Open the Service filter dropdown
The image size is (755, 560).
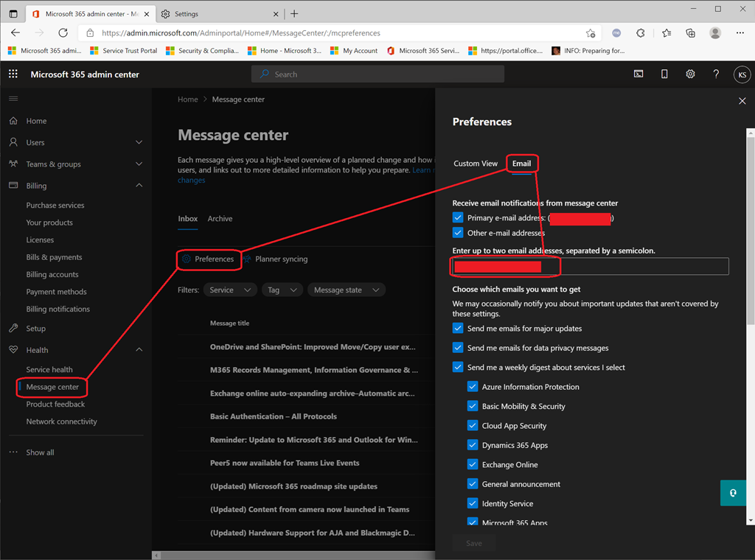point(230,290)
